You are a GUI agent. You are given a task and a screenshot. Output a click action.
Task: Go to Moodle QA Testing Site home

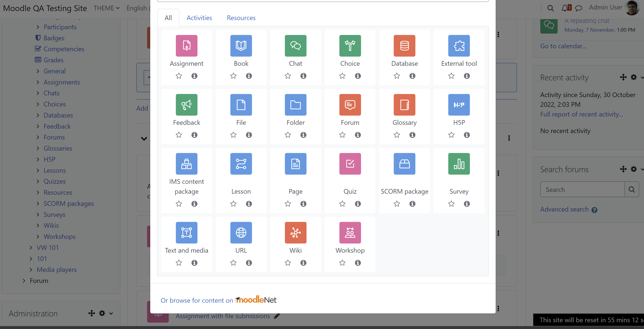click(x=45, y=8)
